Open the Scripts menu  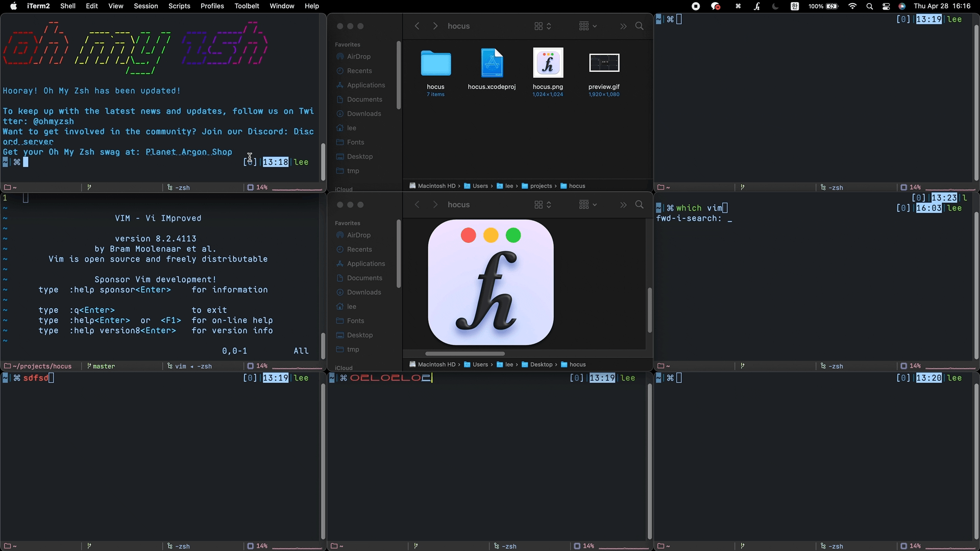pyautogui.click(x=179, y=6)
